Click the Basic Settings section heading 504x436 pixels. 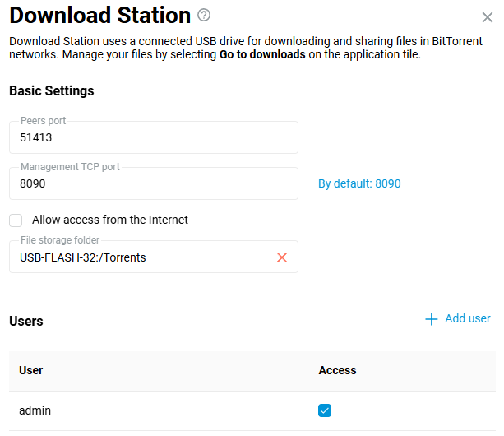pyautogui.click(x=51, y=90)
